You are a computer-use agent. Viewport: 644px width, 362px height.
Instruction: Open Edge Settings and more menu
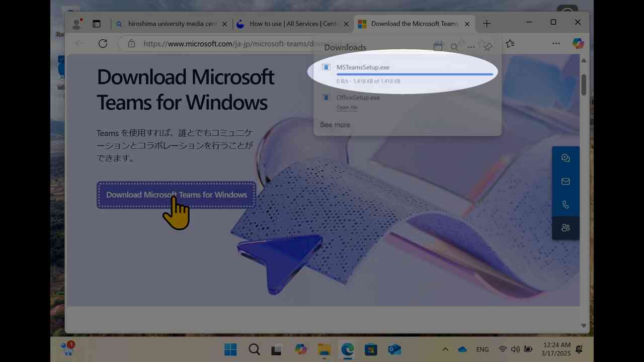(x=556, y=44)
